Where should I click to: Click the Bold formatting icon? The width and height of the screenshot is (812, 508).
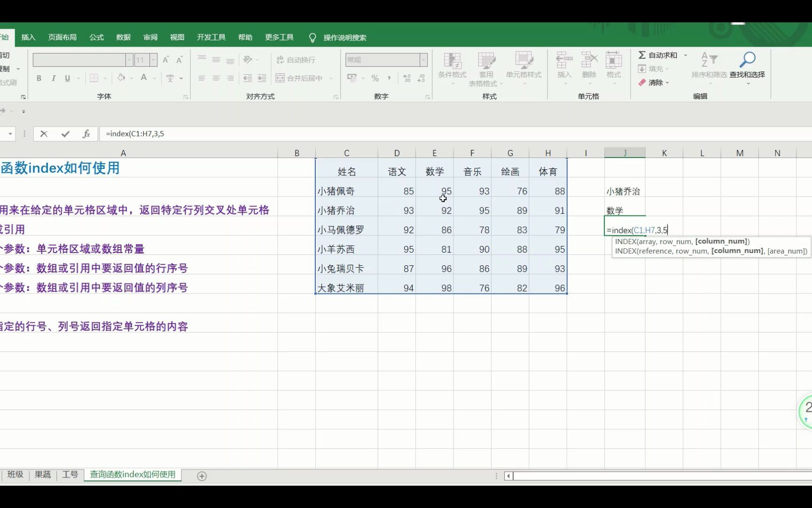(x=39, y=78)
